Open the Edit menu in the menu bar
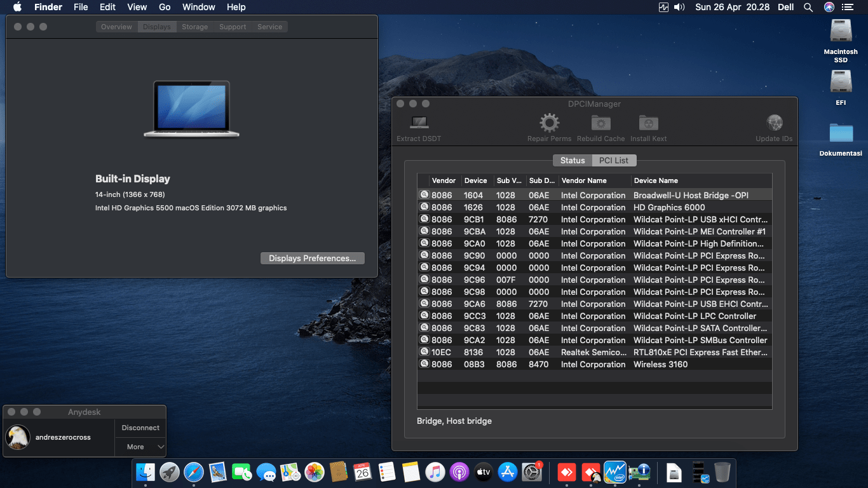Viewport: 868px width, 488px height. [108, 7]
